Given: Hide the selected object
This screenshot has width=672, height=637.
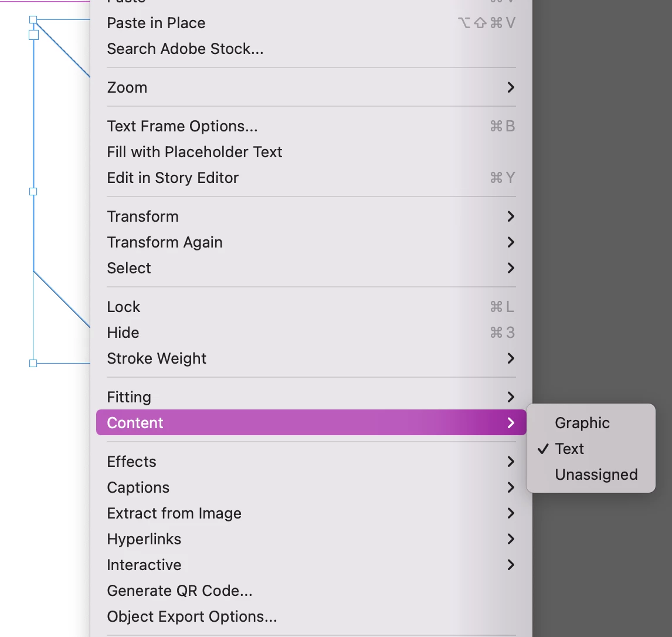Looking at the screenshot, I should [123, 333].
